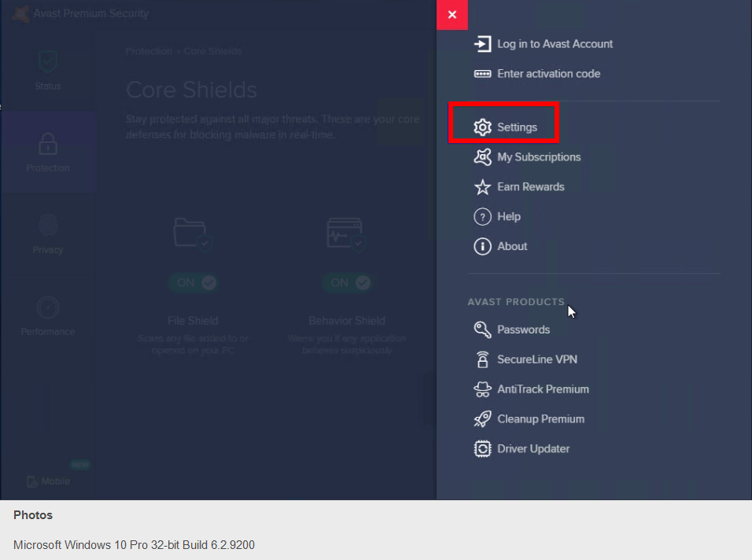Click the Cleanup Premium rocket icon
Image resolution: width=752 pixels, height=560 pixels.
(482, 419)
